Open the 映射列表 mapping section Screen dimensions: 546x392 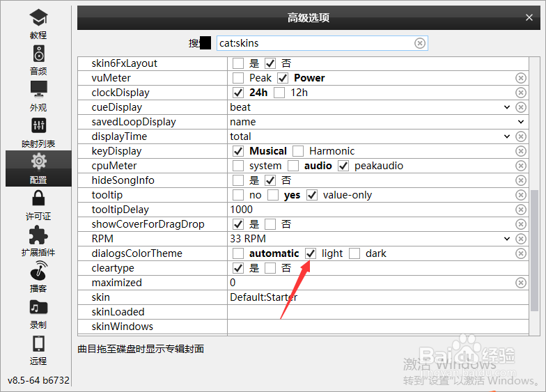38,132
